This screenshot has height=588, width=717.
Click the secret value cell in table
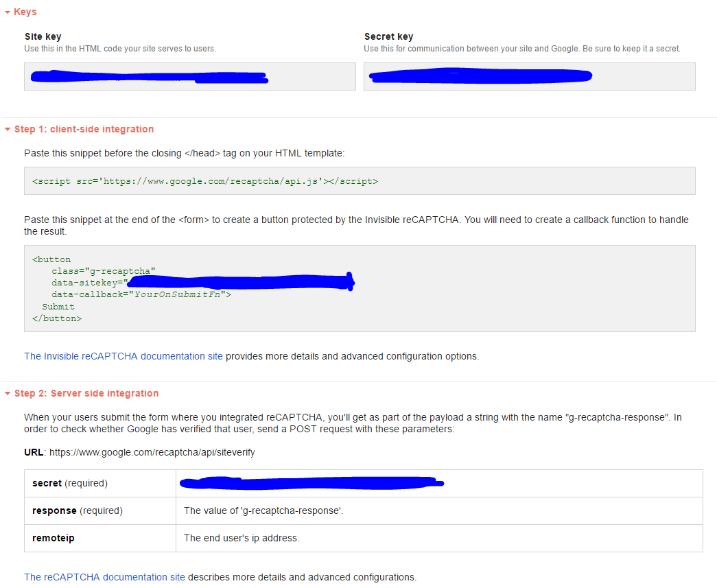tap(439, 483)
